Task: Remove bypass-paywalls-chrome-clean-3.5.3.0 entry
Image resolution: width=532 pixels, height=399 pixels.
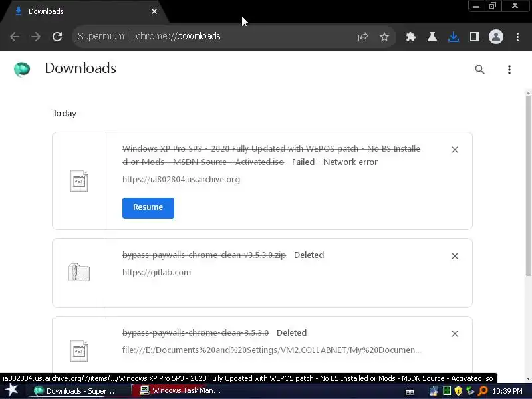Action: [455, 334]
